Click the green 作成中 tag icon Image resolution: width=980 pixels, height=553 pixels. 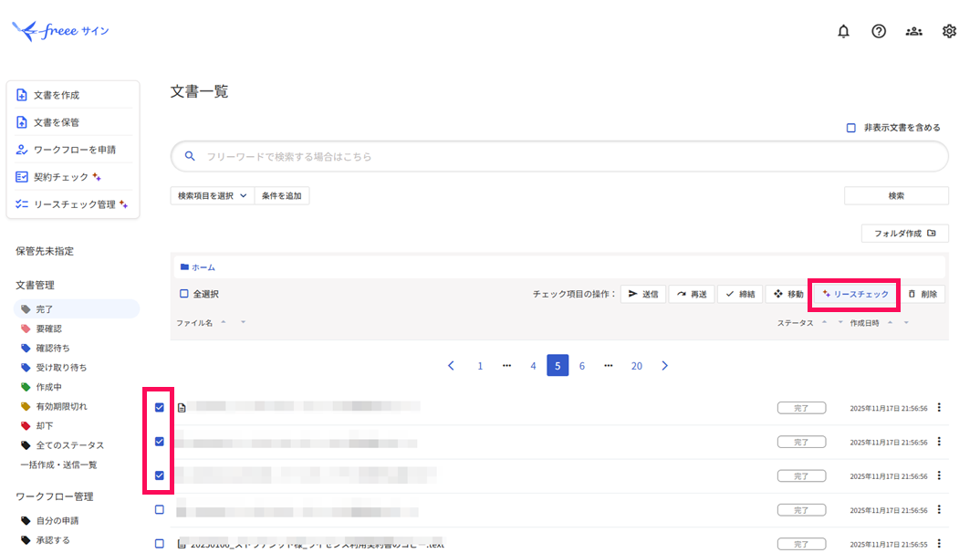pos(26,387)
